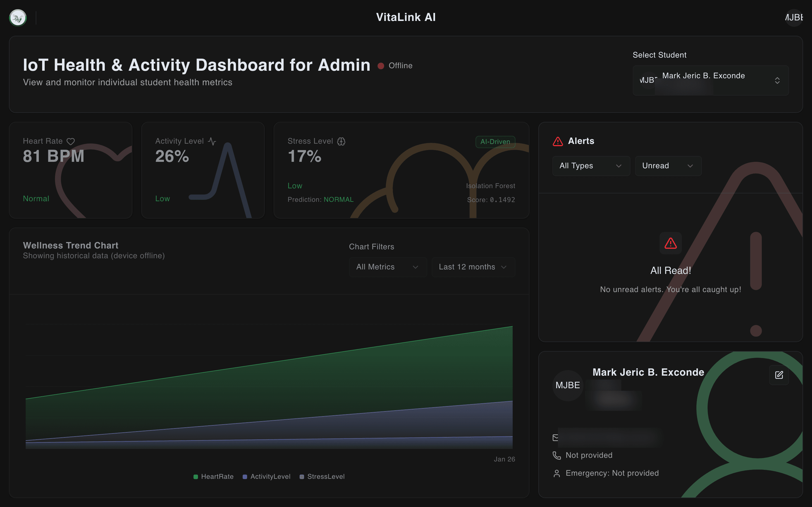Image resolution: width=812 pixels, height=507 pixels.
Task: Click the VitaLink logo in the header
Action: coord(18,18)
